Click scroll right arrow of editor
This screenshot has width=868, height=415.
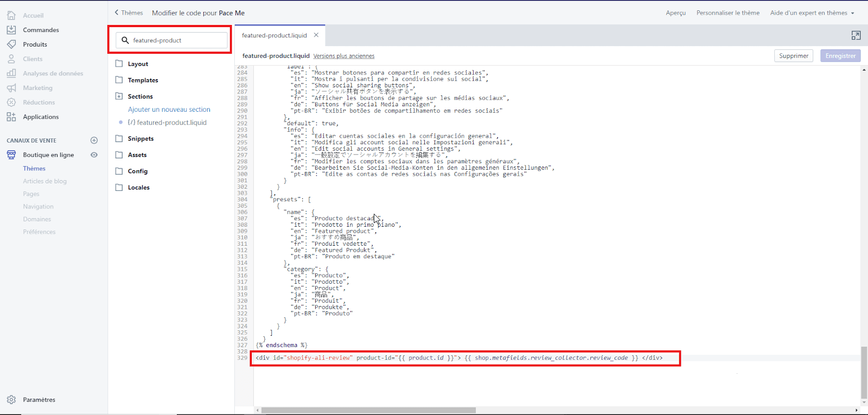(x=857, y=410)
